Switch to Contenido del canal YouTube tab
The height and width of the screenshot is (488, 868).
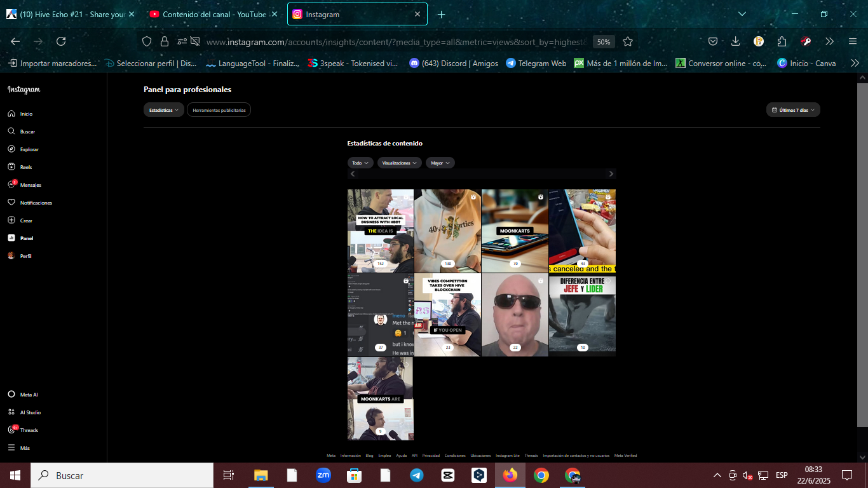(214, 14)
